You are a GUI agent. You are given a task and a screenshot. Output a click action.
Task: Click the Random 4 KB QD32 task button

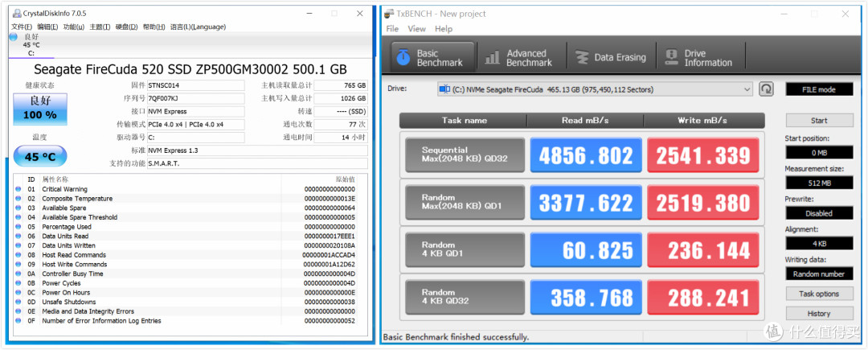click(465, 298)
